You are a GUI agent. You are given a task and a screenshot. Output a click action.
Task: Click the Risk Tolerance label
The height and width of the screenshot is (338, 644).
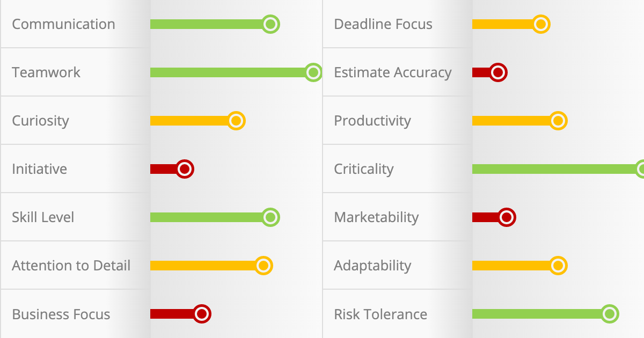click(380, 314)
